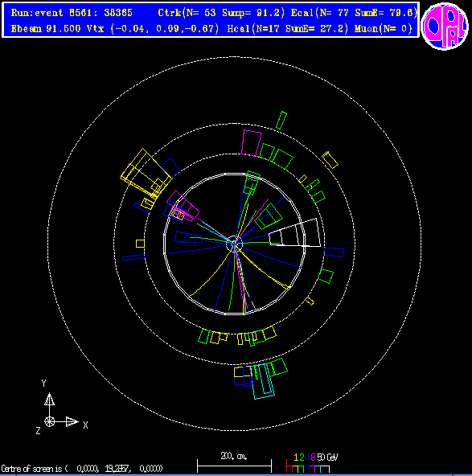The image size is (472, 476).
Task: Click the central interaction vertex point
Action: click(235, 243)
